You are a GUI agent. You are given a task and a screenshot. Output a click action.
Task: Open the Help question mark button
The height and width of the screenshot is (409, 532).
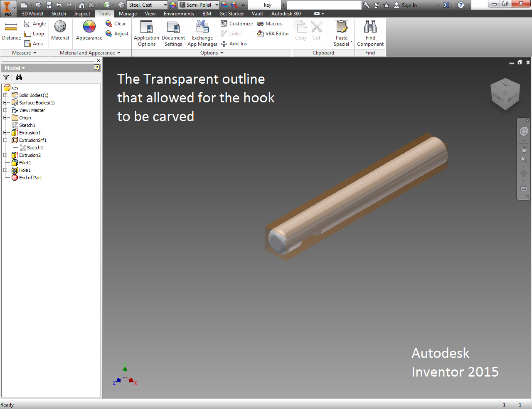(x=461, y=5)
